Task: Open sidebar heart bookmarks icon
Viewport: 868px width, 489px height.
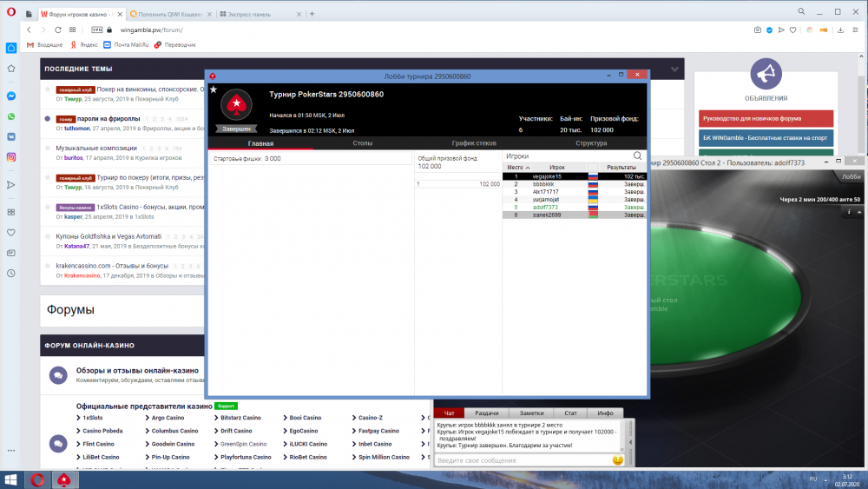Action: coord(11,233)
